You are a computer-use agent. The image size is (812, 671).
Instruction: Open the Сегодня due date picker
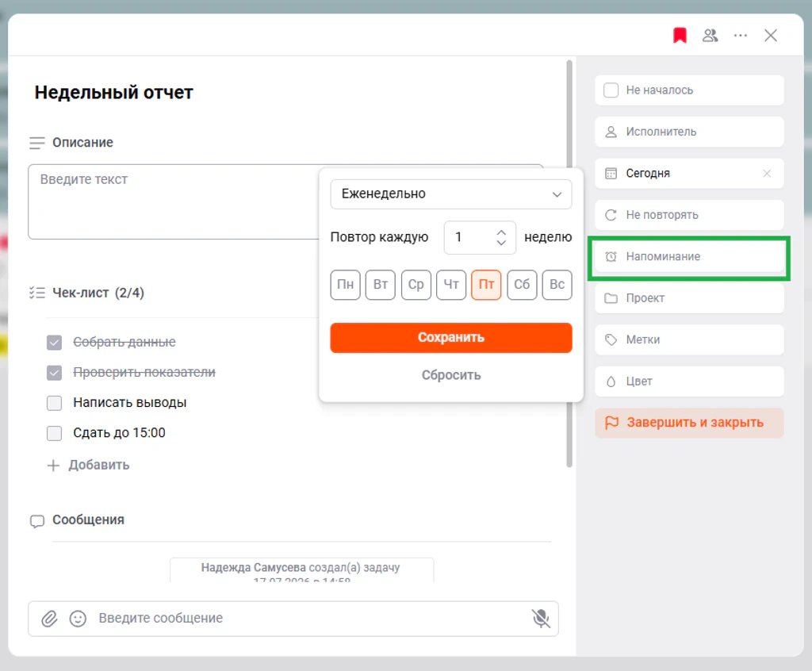pos(689,173)
